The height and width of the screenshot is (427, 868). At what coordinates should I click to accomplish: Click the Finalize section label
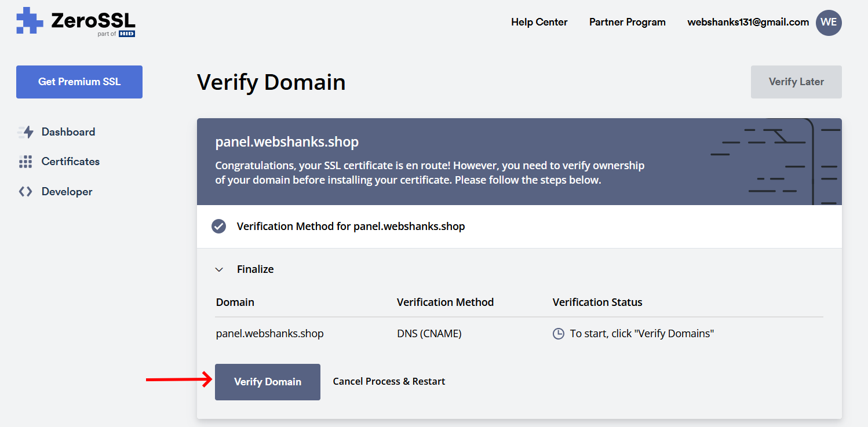[x=256, y=269]
